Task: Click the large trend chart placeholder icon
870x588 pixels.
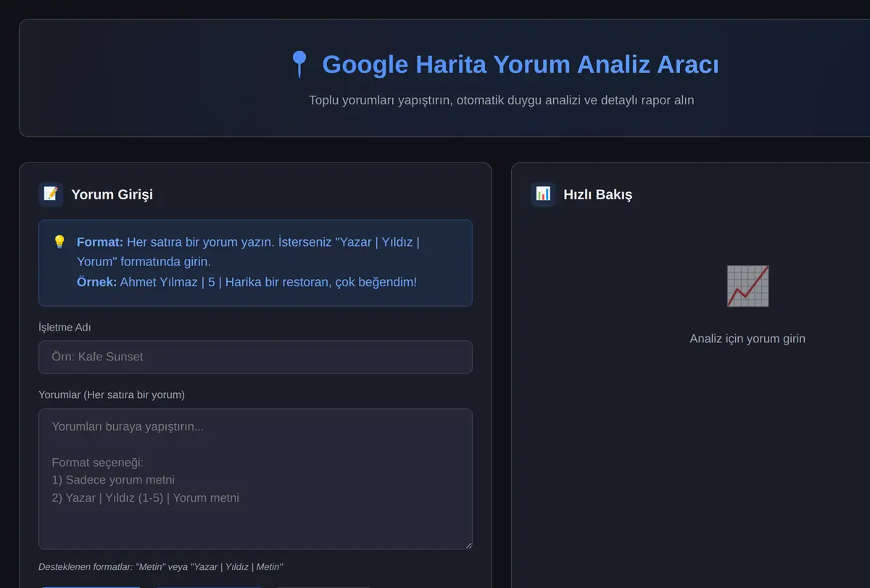Action: pyautogui.click(x=747, y=286)
